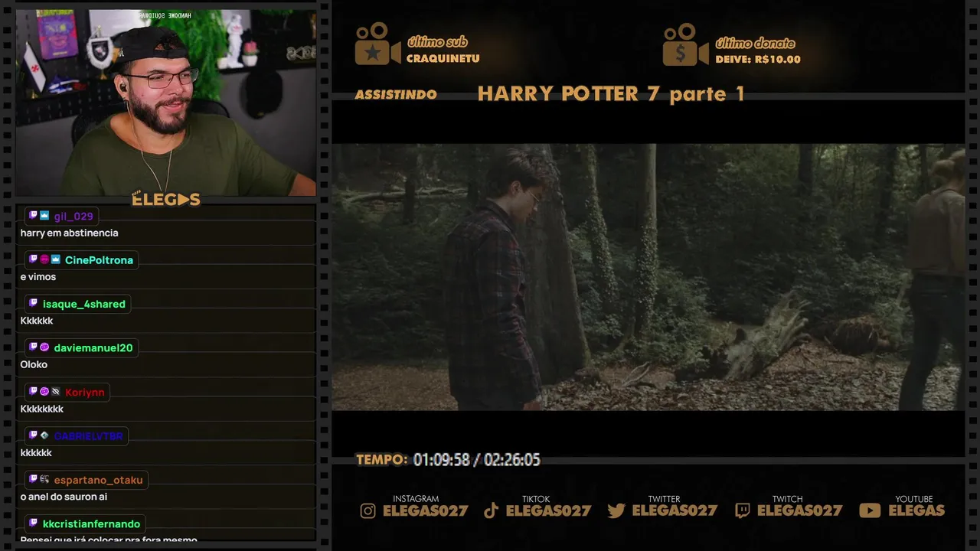Click the Twitter bird icon

(x=616, y=510)
